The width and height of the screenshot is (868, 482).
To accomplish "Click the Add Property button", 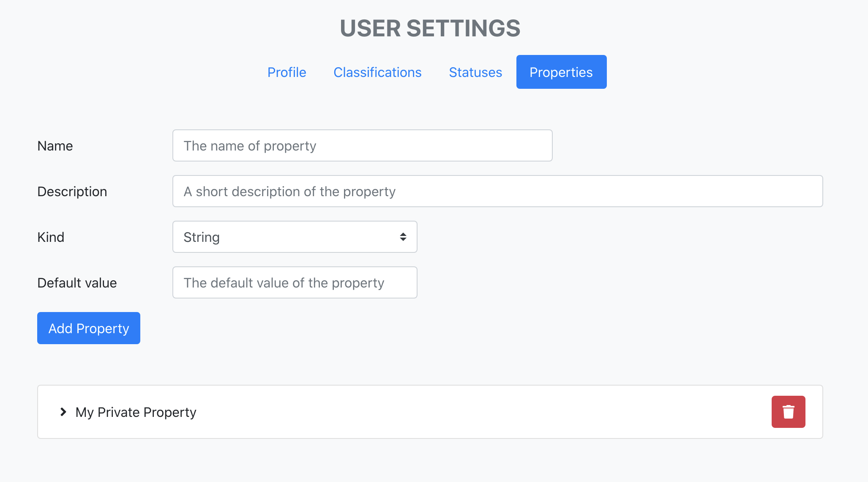I will tap(88, 328).
